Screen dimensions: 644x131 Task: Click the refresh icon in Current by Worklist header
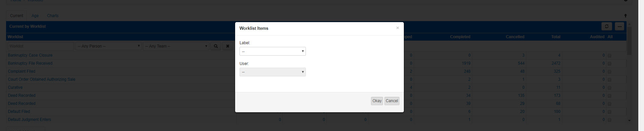tap(606, 26)
